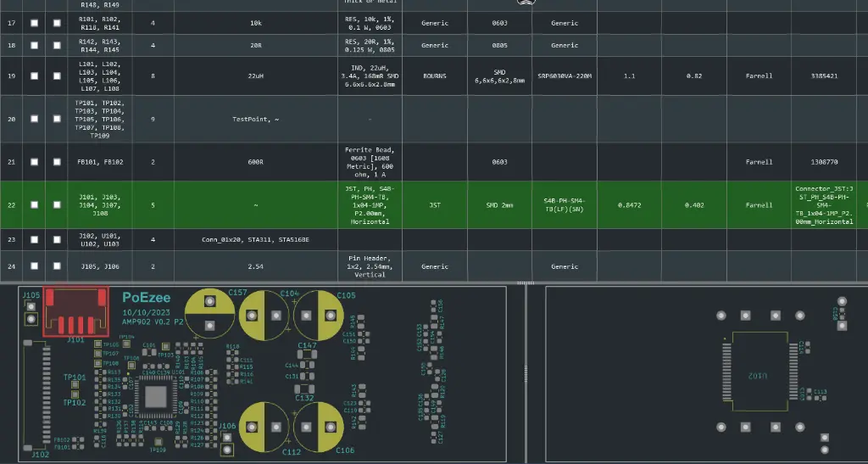Select the 22uH inductor row value cell
This screenshot has width=868, height=464.
255,76
